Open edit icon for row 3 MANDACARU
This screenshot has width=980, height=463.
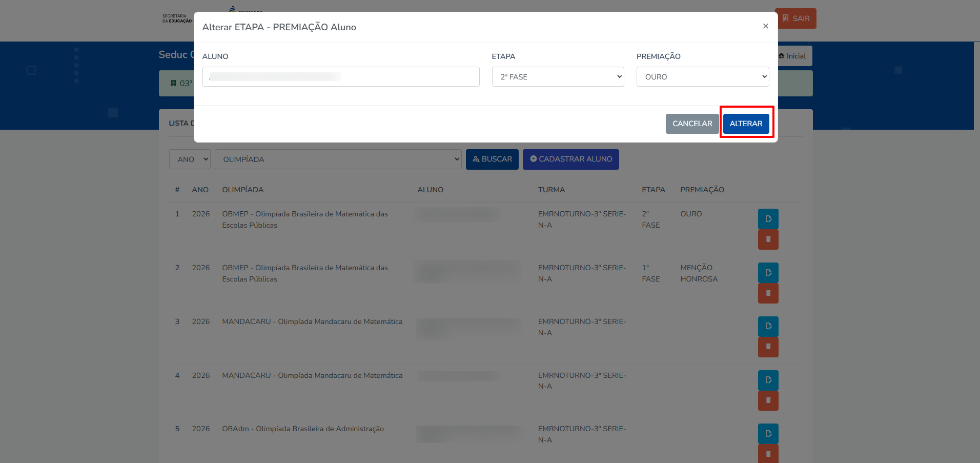coord(768,327)
